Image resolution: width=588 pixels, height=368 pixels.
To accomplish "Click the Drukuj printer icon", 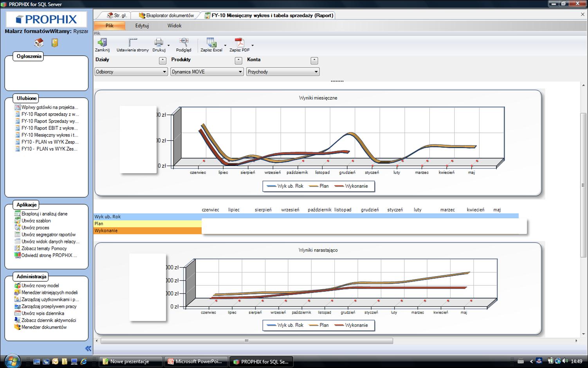I will 159,42.
